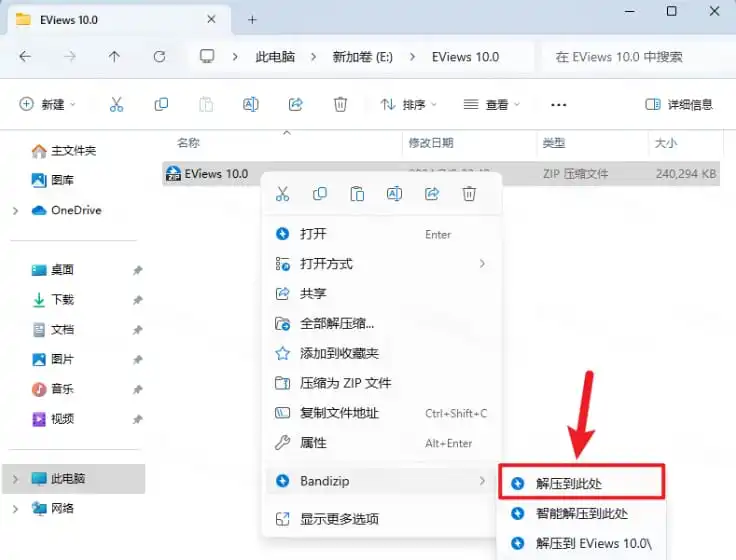This screenshot has width=736, height=560.
Task: Click the Delete trash icon in the toolbar
Action: [x=340, y=104]
